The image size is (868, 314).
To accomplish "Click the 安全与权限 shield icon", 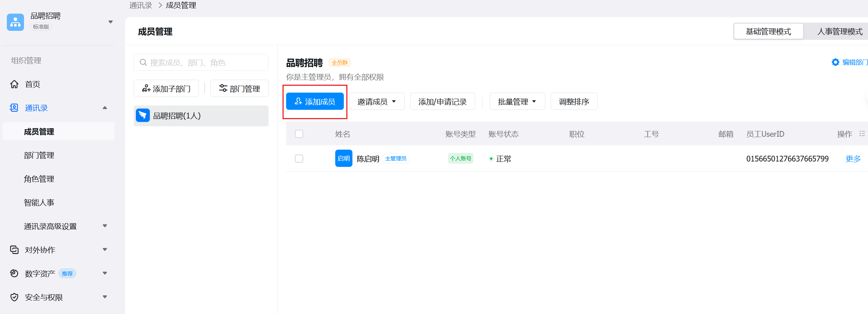I will (14, 297).
